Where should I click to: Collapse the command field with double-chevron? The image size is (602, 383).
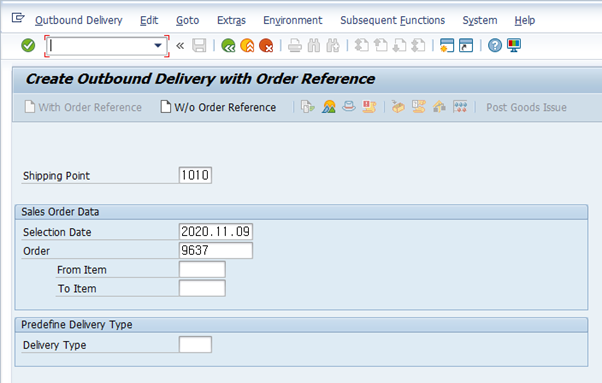tap(180, 46)
